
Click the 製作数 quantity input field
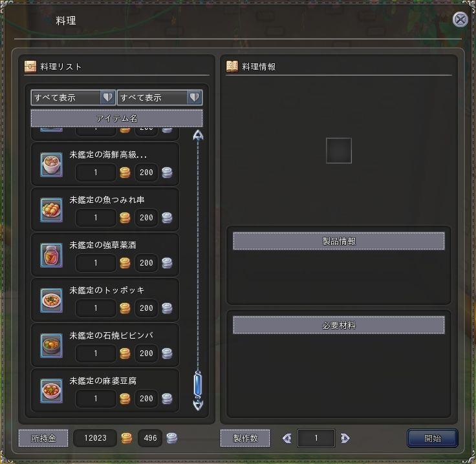(x=316, y=438)
